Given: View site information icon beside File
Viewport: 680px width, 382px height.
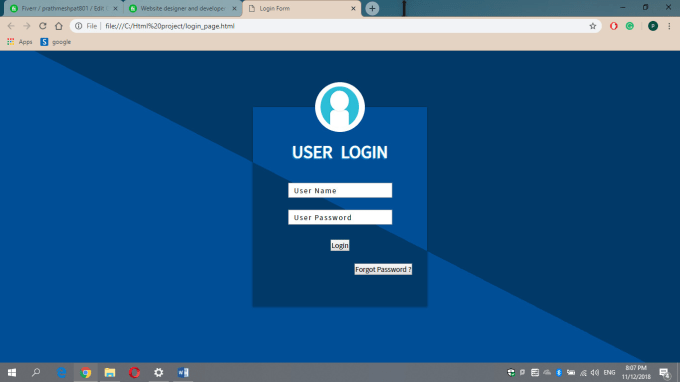Looking at the screenshot, I should pos(78,26).
